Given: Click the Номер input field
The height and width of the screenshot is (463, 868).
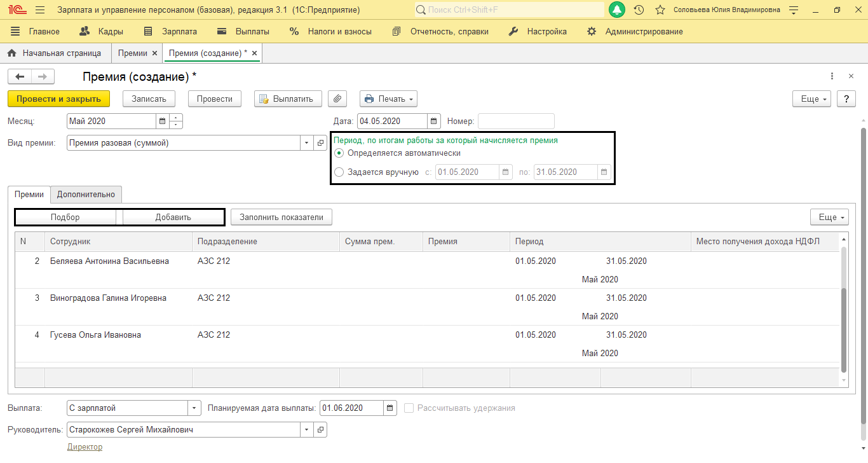Looking at the screenshot, I should pos(516,121).
